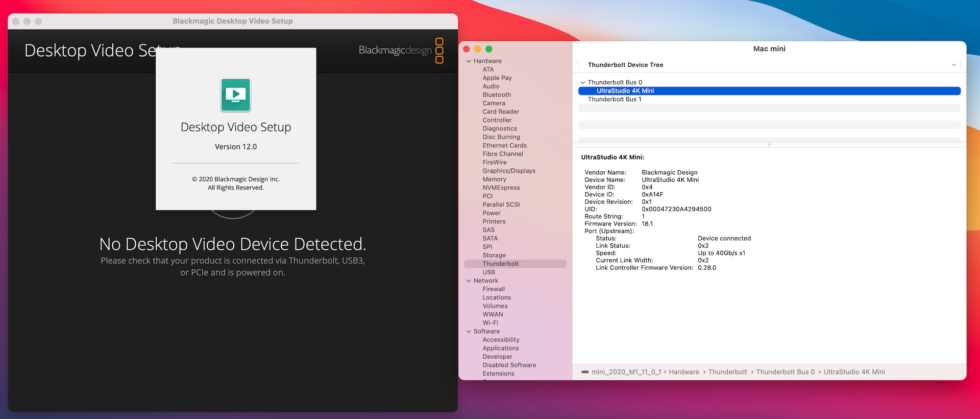Select NVMExpress in the sidebar
This screenshot has height=419, width=980.
(501, 188)
